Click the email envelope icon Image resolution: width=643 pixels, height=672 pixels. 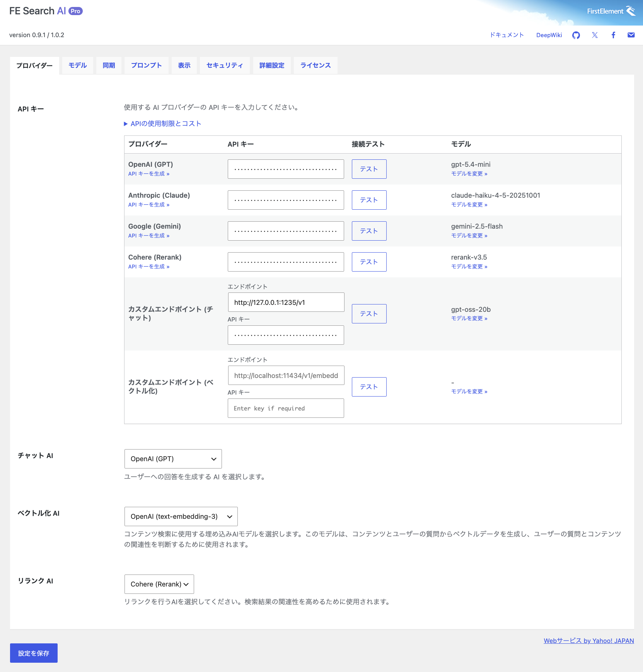coord(631,35)
